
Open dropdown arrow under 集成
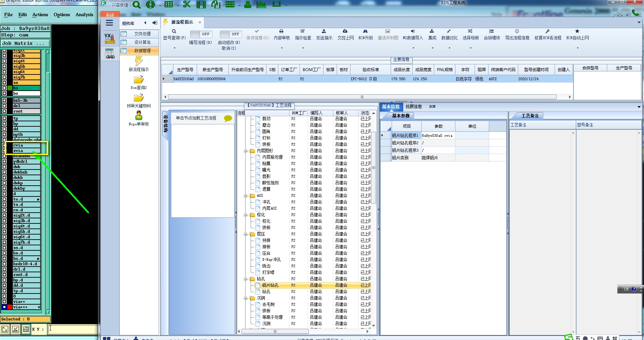click(x=432, y=48)
